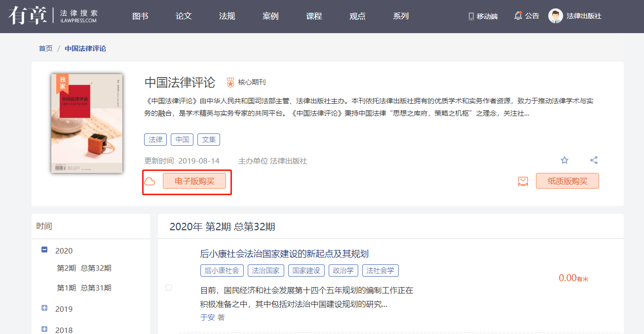Image resolution: width=644 pixels, height=334 pixels.
Task: Click the user avatar icon
Action: point(555,16)
